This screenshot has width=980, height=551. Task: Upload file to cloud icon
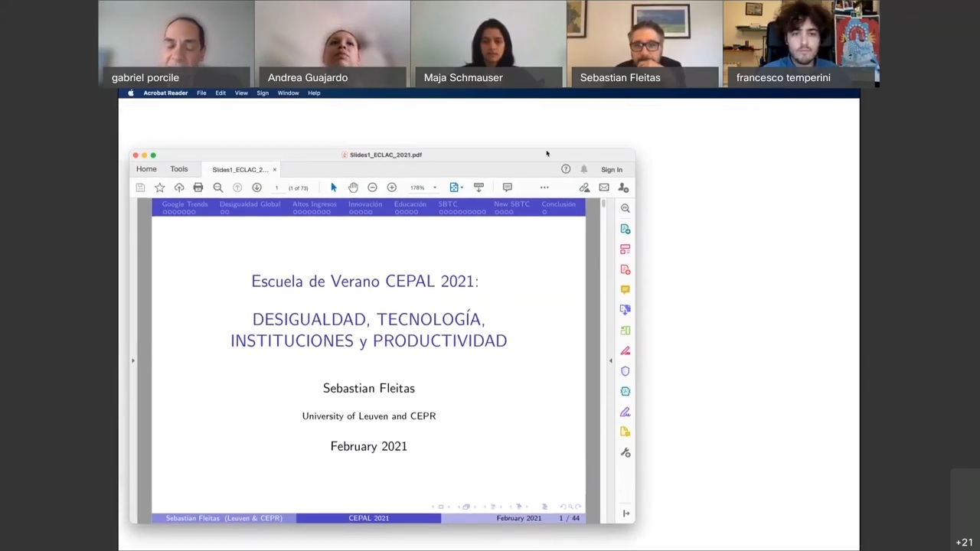click(x=179, y=187)
